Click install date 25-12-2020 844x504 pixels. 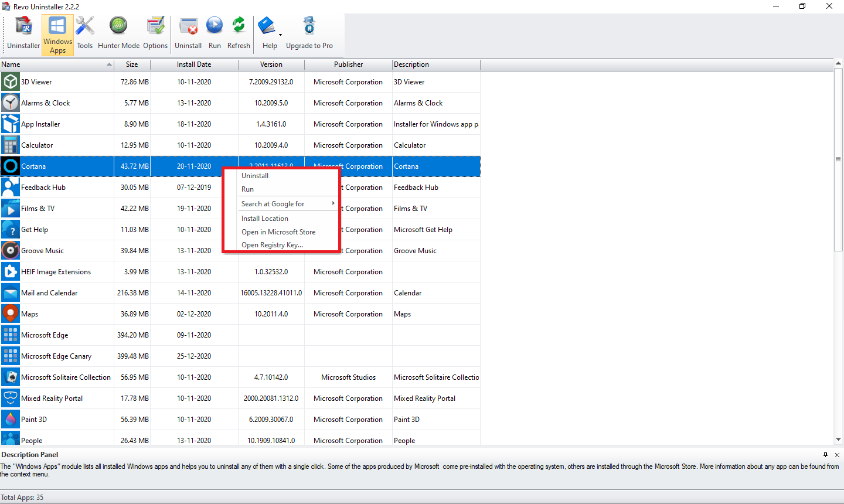click(x=194, y=356)
